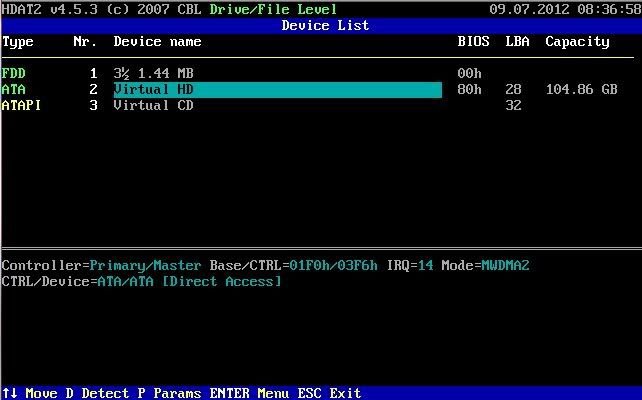Select the 3½ 1.44 MB floppy entry

(x=154, y=74)
